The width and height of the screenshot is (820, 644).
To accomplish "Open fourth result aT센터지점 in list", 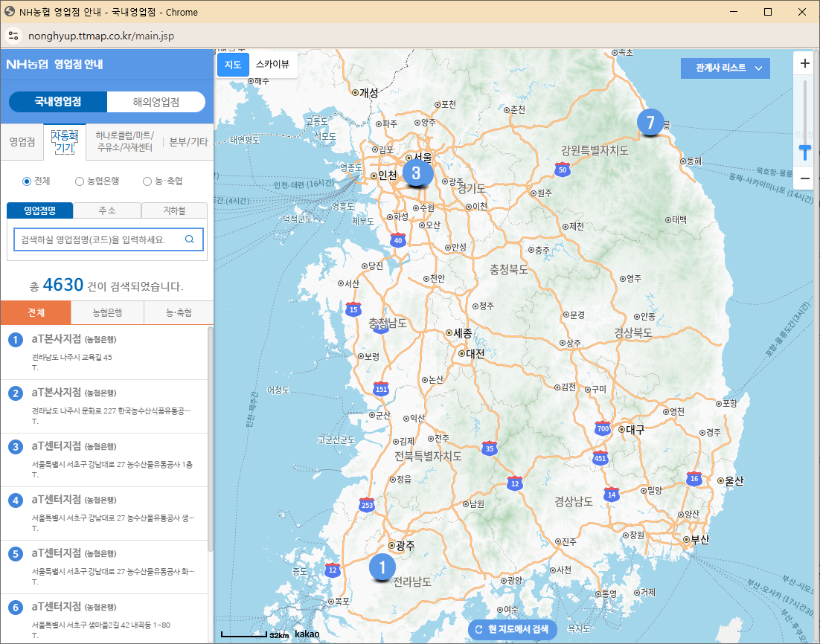I will click(x=104, y=513).
